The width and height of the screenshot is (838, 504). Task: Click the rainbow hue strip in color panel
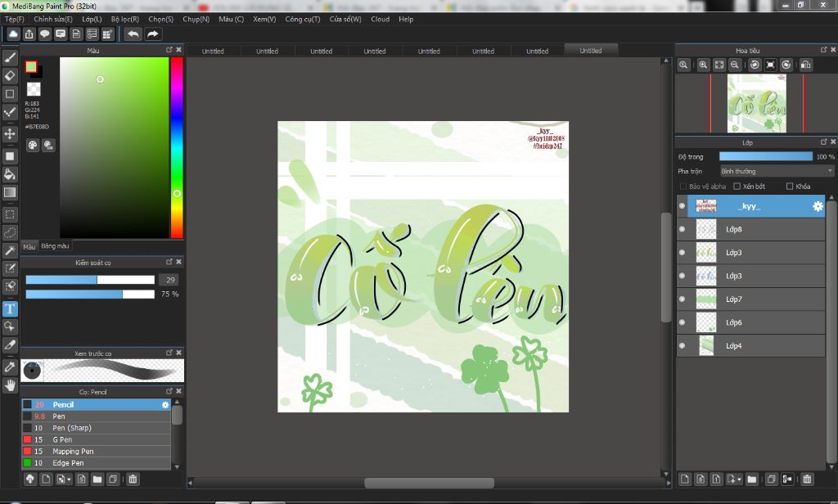177,147
